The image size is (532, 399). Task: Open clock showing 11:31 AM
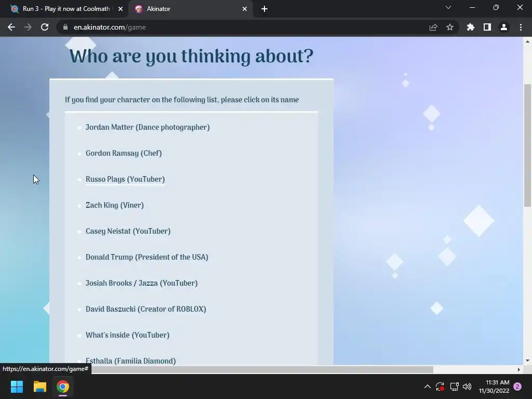click(x=494, y=387)
